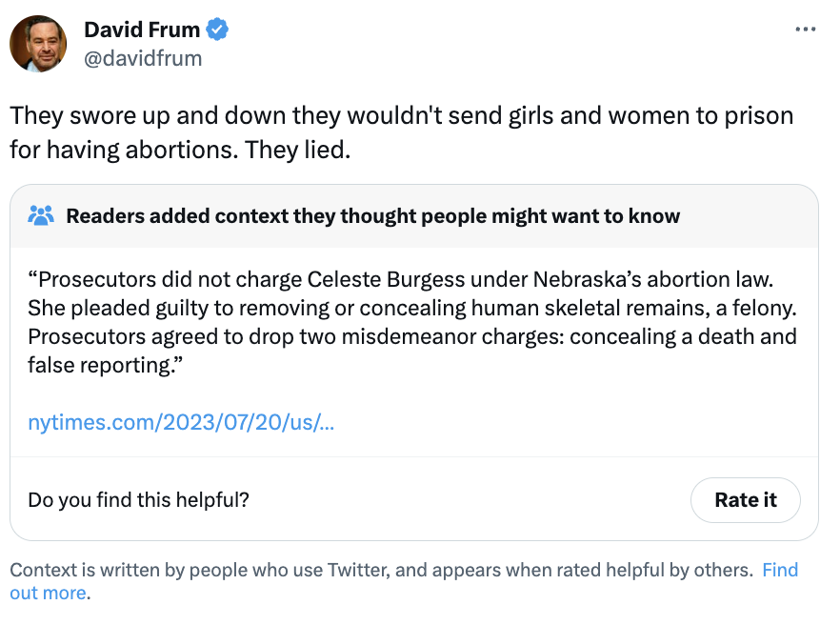Click the 'Do you find this helpful?' prompt

pyautogui.click(x=138, y=499)
